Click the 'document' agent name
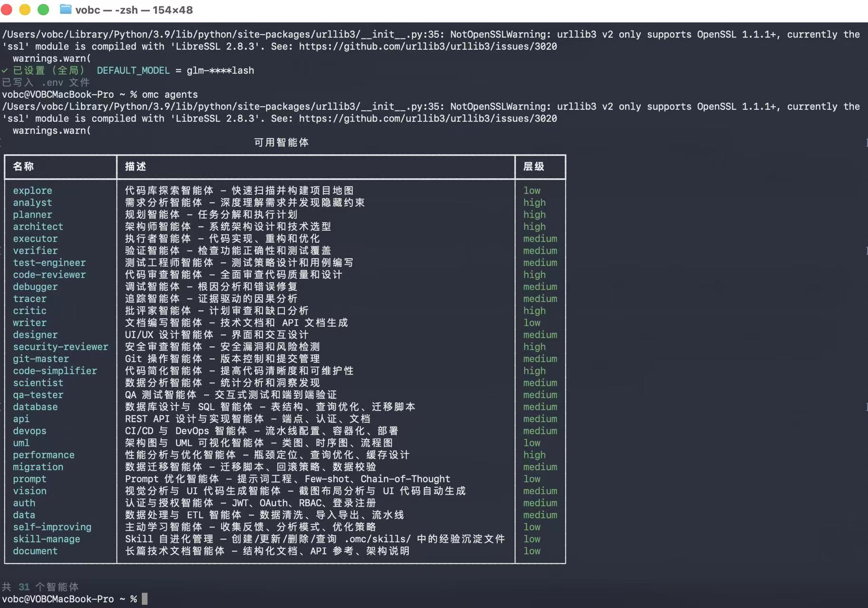 [x=35, y=551]
